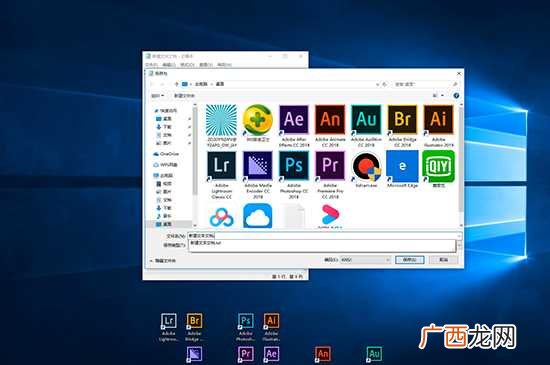This screenshot has height=365, width=550.
Task: Select the blue starburst JPG image file
Action: coord(222,126)
